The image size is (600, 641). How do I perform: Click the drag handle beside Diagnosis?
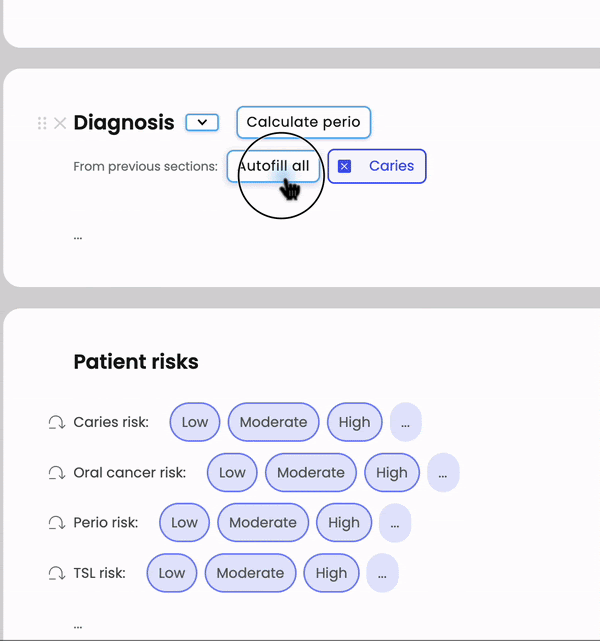tap(42, 123)
